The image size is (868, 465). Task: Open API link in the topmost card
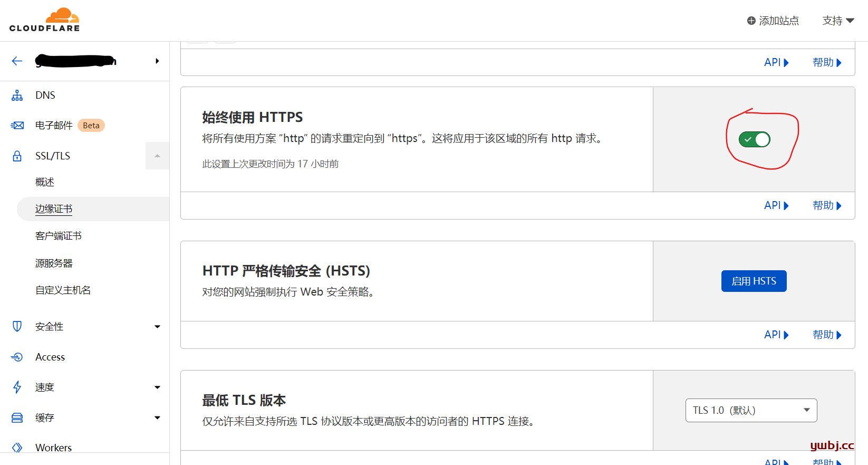(x=776, y=62)
